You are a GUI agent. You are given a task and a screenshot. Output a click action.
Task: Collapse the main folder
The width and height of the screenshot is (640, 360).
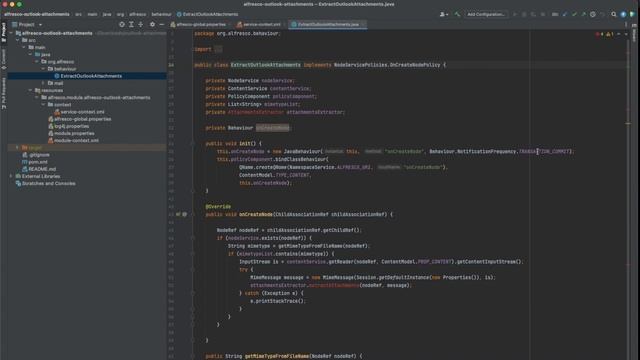[x=24, y=47]
